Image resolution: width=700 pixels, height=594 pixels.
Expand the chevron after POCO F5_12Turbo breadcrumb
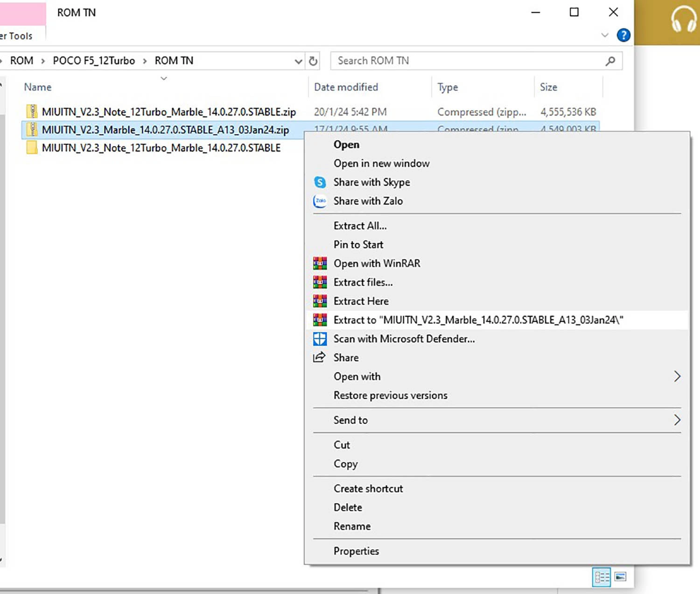click(145, 61)
